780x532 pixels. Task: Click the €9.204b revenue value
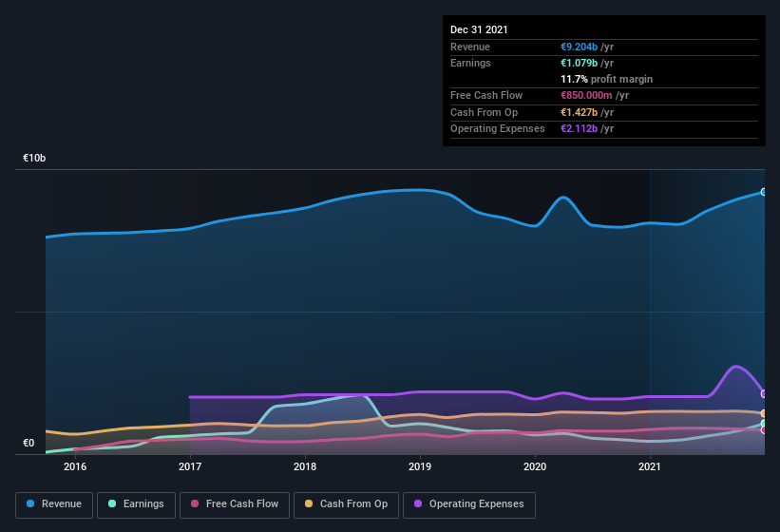579,47
